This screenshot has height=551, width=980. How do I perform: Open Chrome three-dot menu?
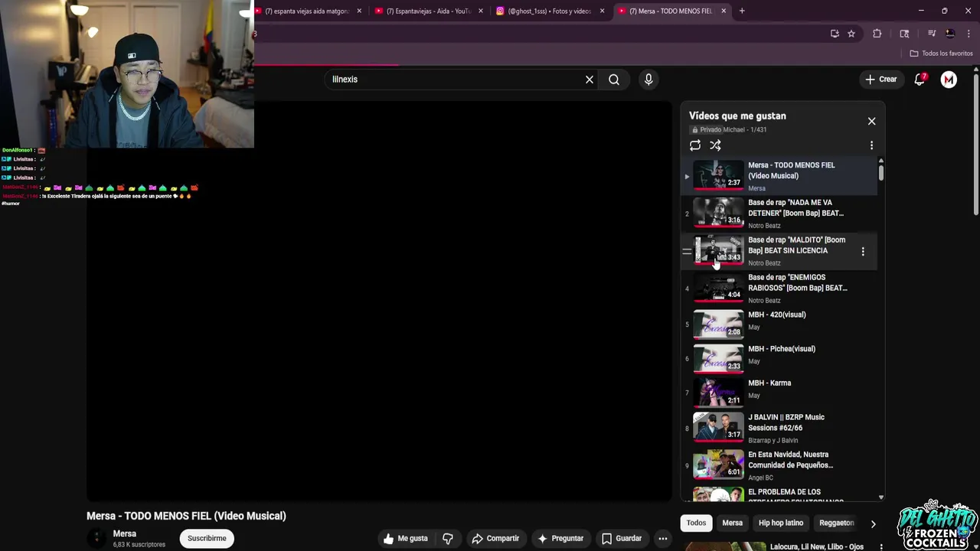pos(969,34)
